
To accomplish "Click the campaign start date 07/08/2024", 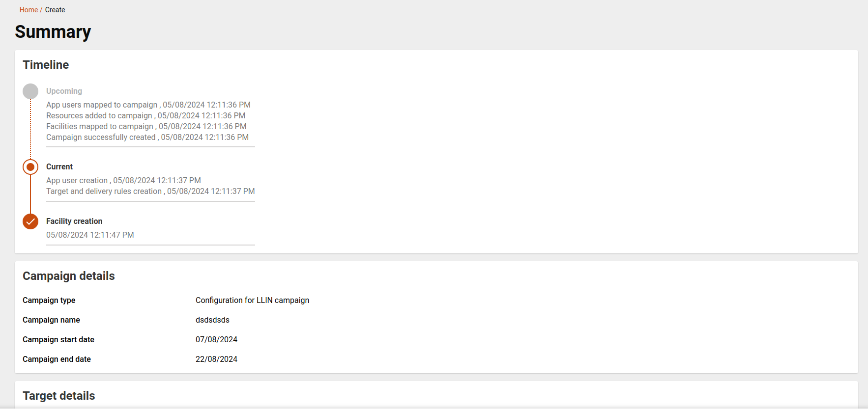I will coord(216,340).
